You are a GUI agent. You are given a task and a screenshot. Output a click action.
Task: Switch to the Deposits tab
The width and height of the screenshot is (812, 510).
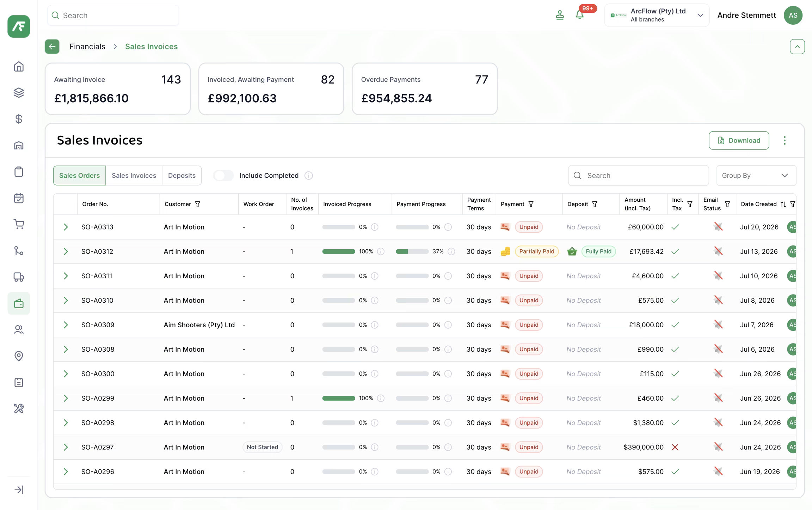click(x=182, y=176)
